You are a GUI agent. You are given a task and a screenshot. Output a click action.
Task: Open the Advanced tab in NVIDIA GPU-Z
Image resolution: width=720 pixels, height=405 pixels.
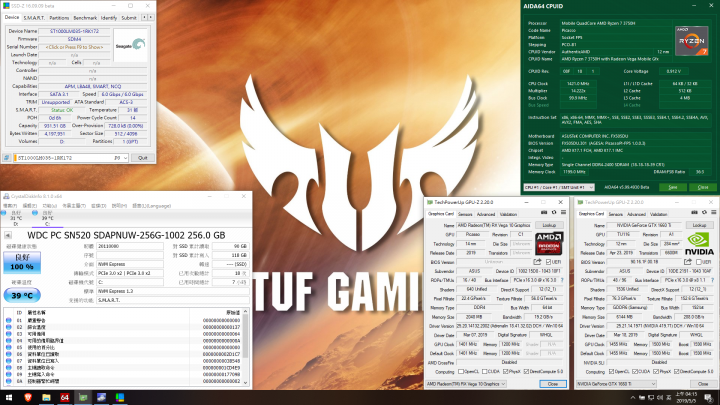(636, 214)
